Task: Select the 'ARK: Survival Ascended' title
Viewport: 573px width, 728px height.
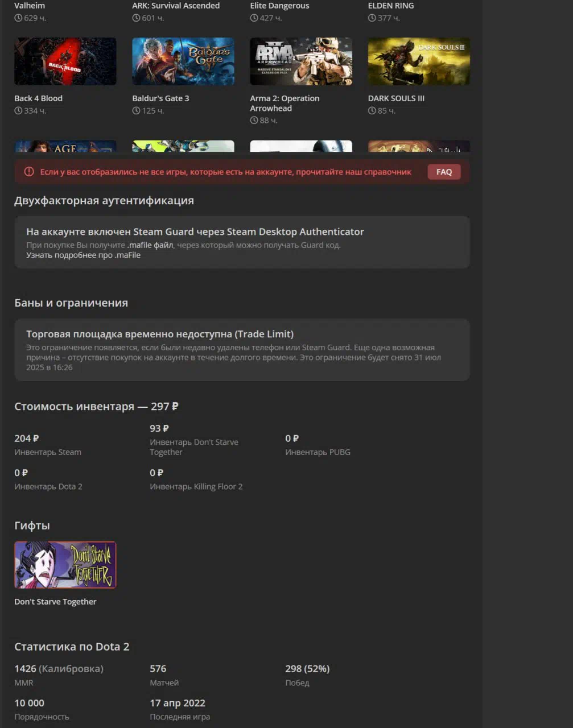Action: click(176, 6)
